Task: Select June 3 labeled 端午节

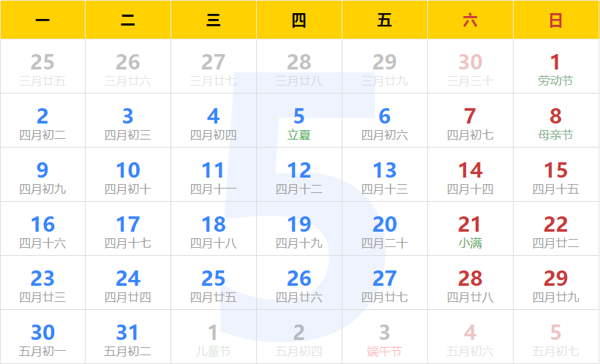Action: (x=385, y=337)
